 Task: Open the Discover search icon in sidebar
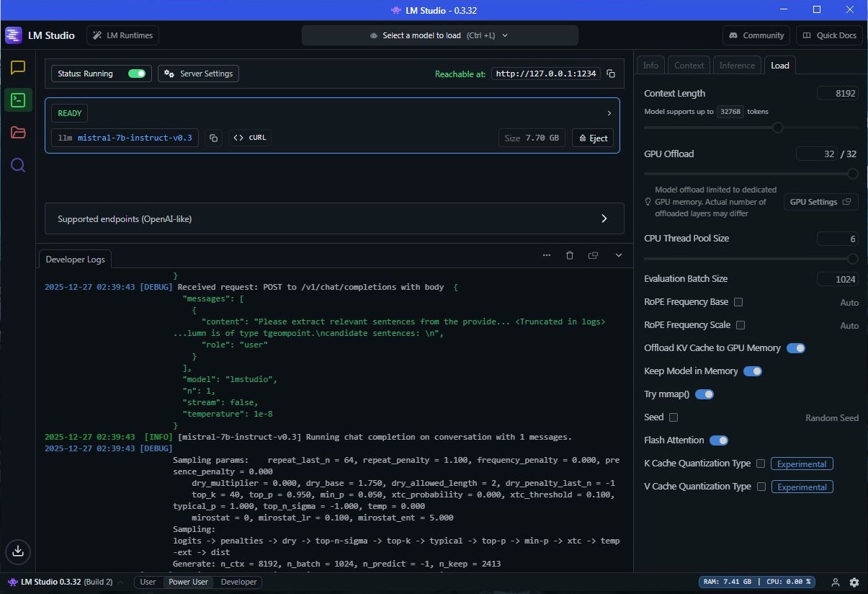point(18,166)
